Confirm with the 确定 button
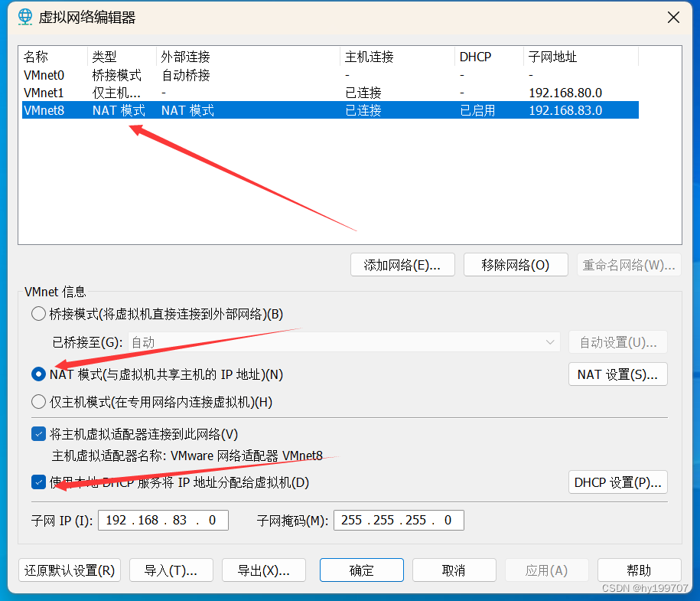The image size is (700, 601). 362,570
